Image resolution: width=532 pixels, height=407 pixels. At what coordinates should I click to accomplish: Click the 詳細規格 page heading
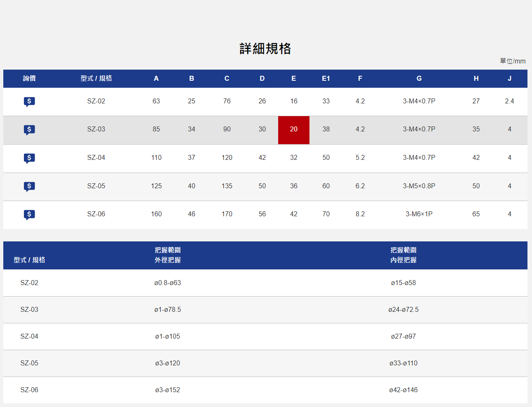click(265, 49)
